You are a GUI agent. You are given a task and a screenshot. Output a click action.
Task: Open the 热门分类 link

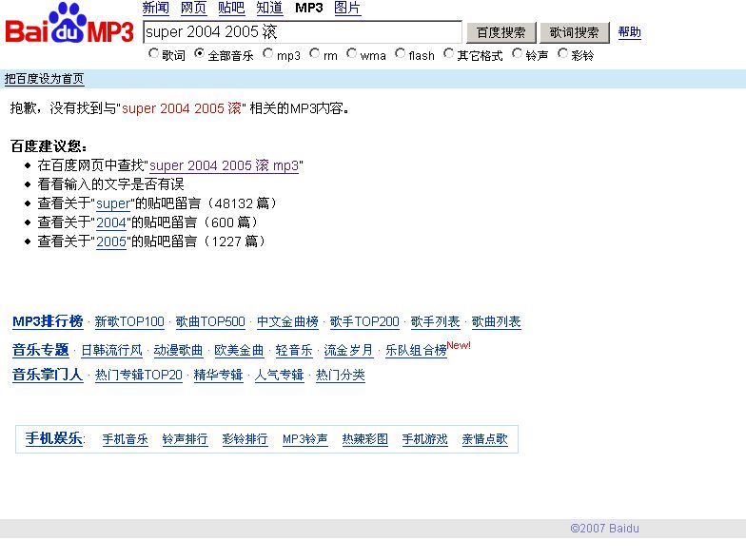341,375
